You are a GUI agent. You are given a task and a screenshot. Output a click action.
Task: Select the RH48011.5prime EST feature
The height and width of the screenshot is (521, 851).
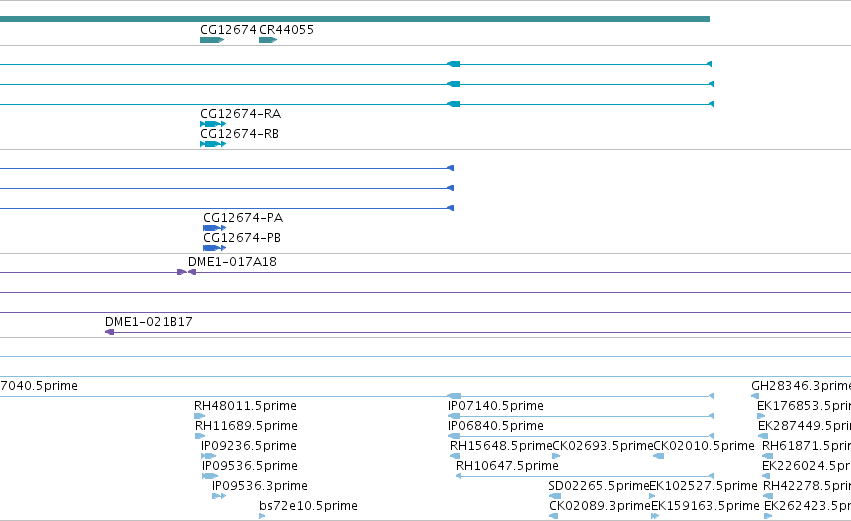199,416
